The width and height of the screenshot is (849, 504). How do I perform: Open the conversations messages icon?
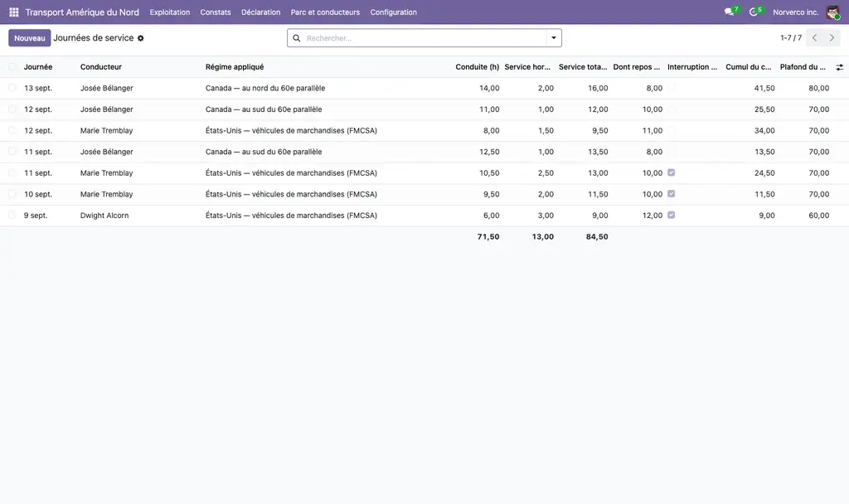coord(729,12)
